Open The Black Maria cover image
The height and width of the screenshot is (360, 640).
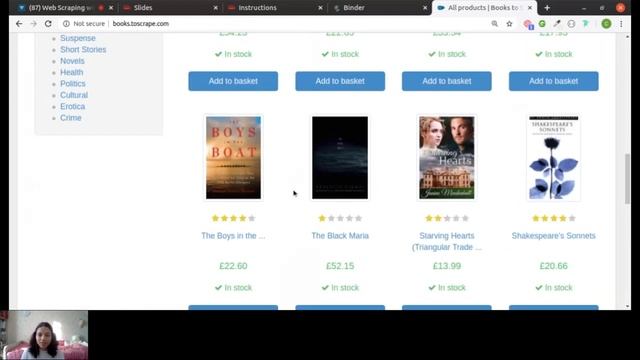[340, 158]
